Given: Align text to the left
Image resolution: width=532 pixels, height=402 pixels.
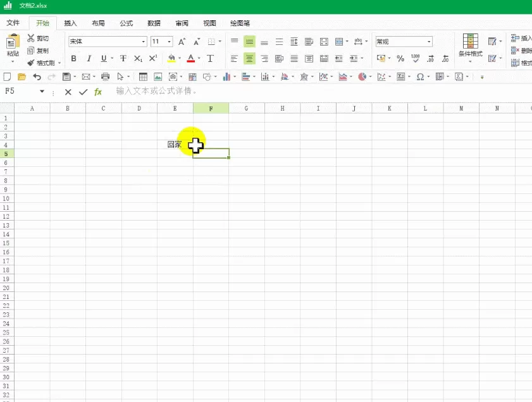Looking at the screenshot, I should pos(234,59).
